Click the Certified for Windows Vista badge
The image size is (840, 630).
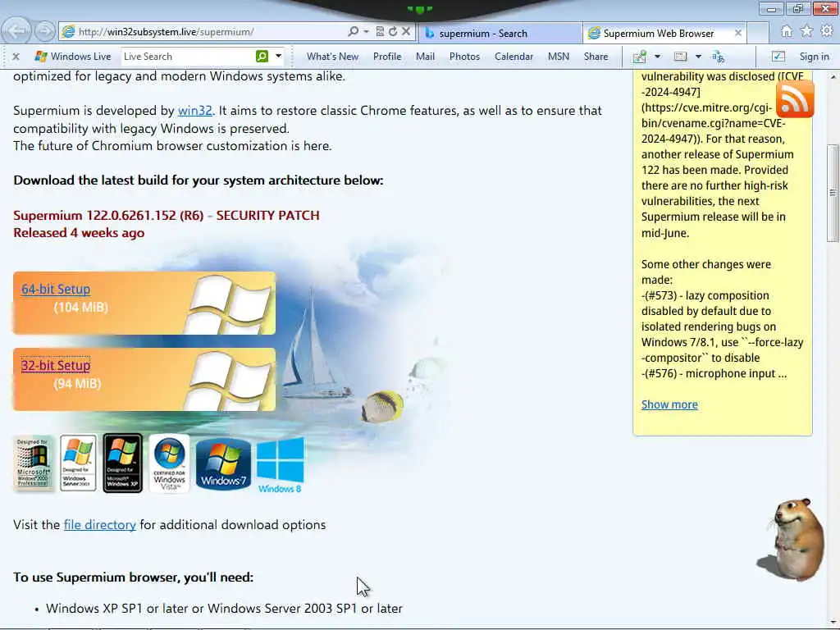[169, 463]
